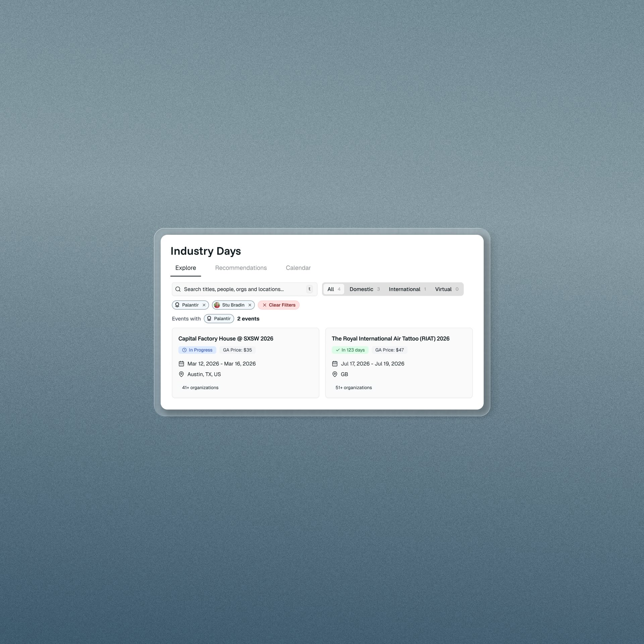Click the clock icon in the In Progress badge
This screenshot has width=644, height=644.
tap(184, 350)
